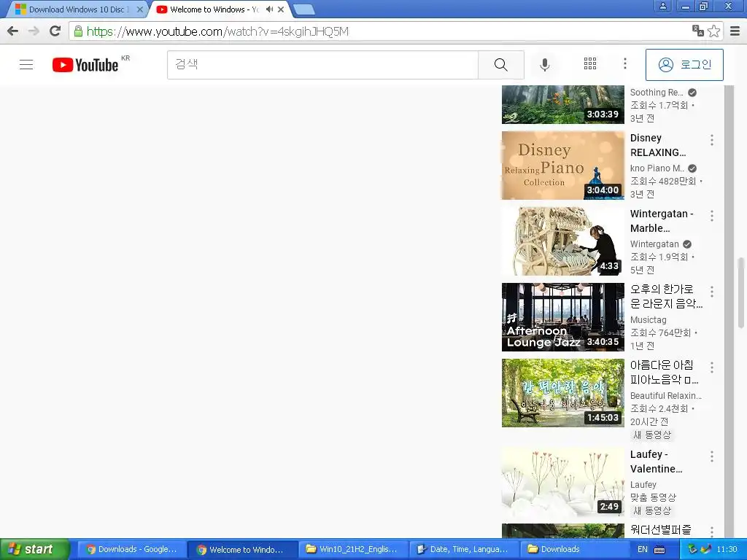Click the 로그인 sign-in button
747x560 pixels.
(x=684, y=65)
